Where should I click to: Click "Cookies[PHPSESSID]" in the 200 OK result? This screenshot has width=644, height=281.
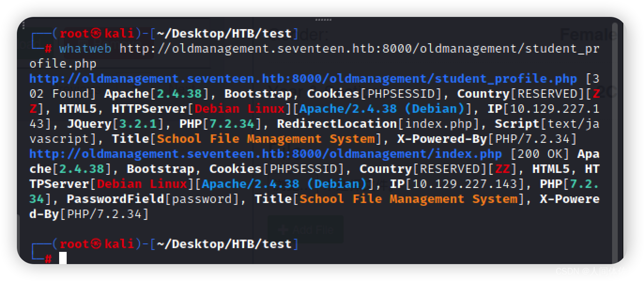277,169
